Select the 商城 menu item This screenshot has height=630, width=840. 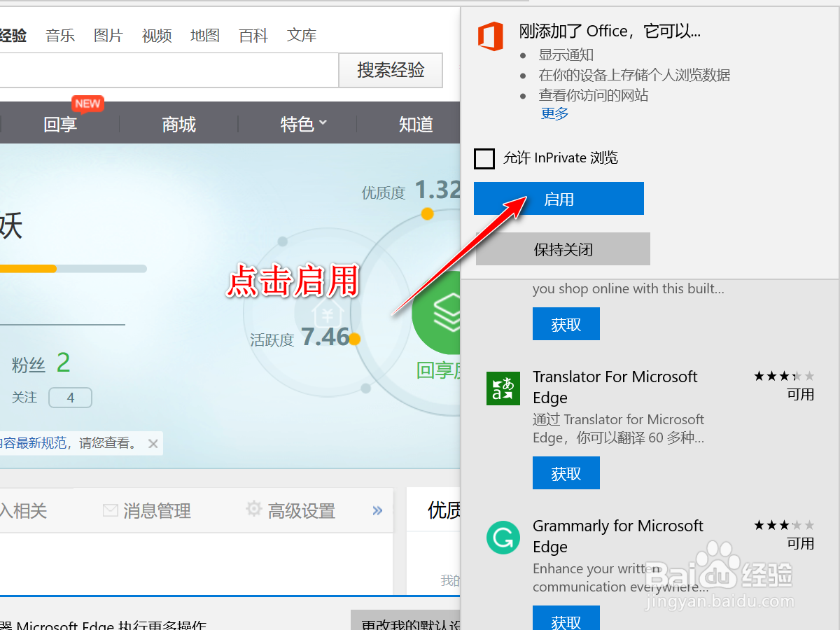pyautogui.click(x=179, y=125)
